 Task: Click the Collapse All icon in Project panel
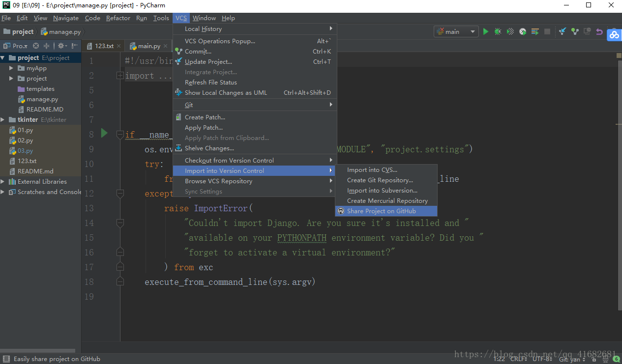click(47, 46)
